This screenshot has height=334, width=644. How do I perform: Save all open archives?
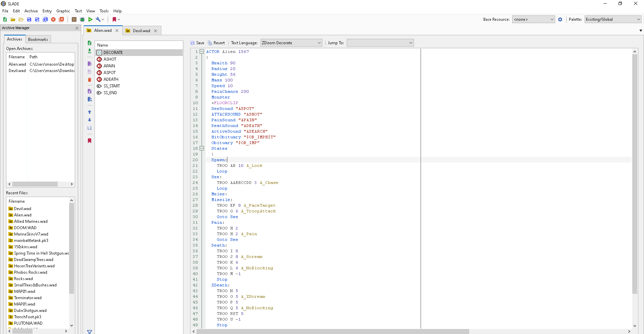45,19
